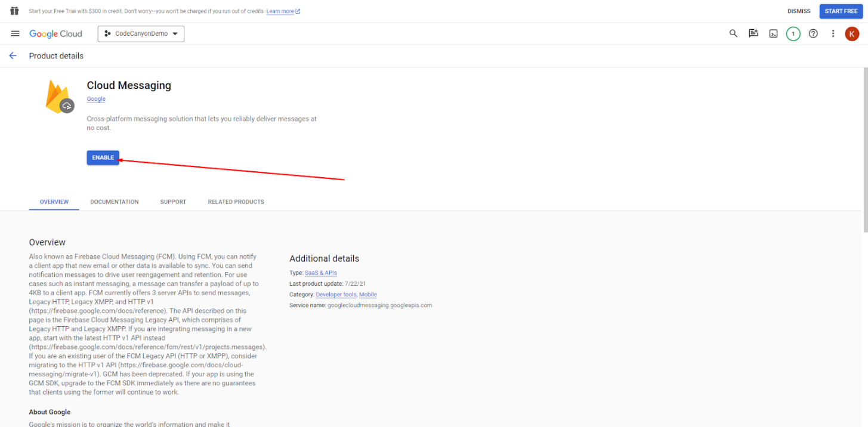Switch to the Support tab
868x427 pixels.
tap(173, 202)
